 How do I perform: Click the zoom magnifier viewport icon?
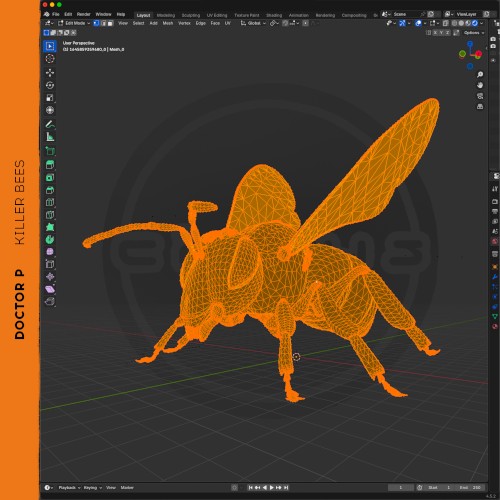point(480,74)
